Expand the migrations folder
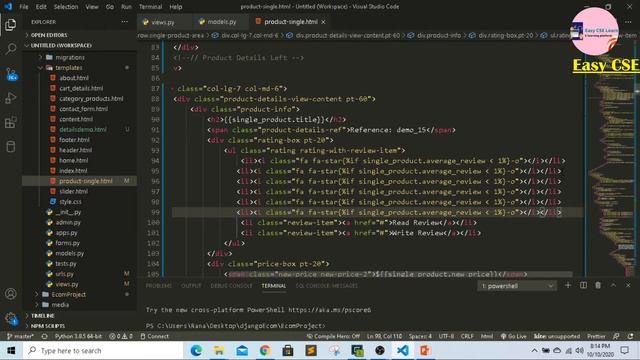Screen dimensions: 640x360 click(79, 57)
